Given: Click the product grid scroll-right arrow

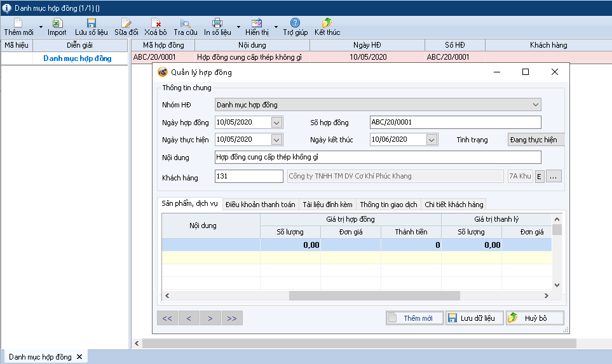Looking at the screenshot, I should (x=546, y=296).
